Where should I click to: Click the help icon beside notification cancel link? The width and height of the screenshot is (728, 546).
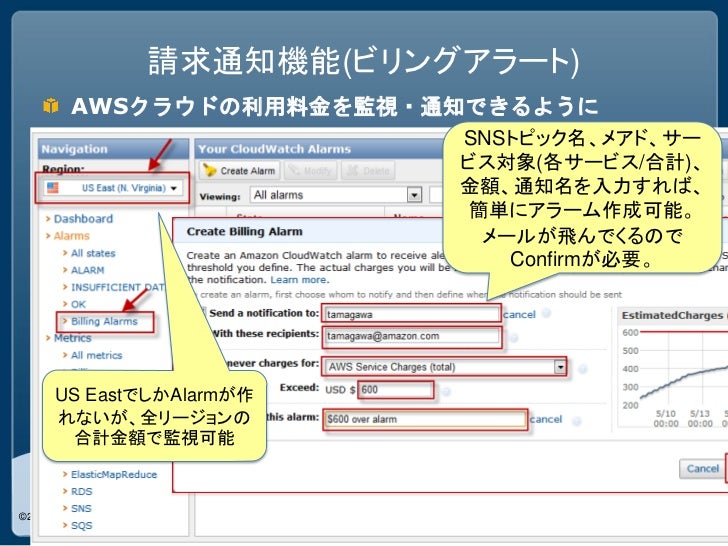tap(546, 313)
